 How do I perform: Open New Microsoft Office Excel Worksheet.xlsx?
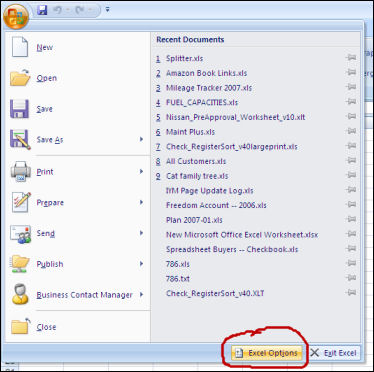(242, 234)
